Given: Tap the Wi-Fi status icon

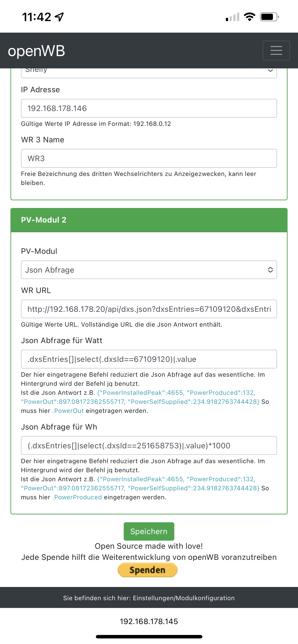Looking at the screenshot, I should point(249,17).
